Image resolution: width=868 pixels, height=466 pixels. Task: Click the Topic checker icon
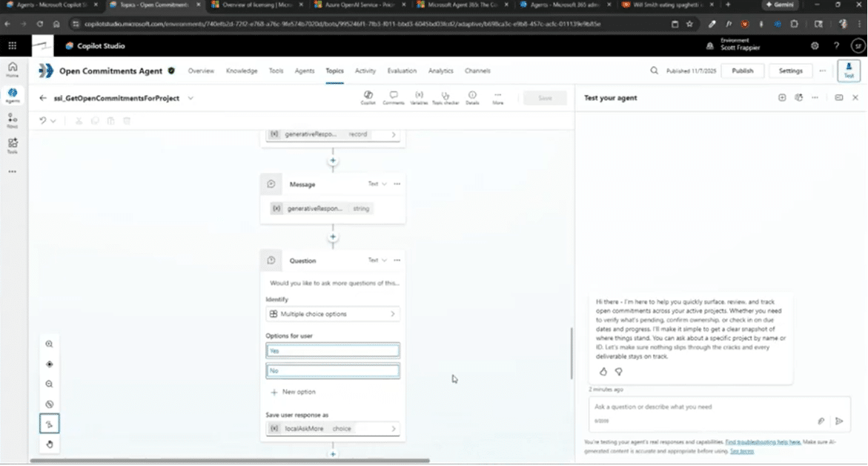445,97
